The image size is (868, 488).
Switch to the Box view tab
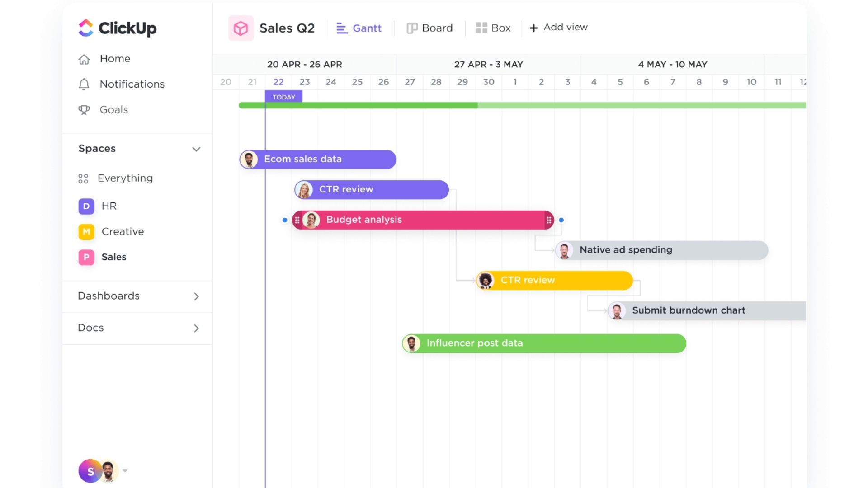[x=493, y=28]
